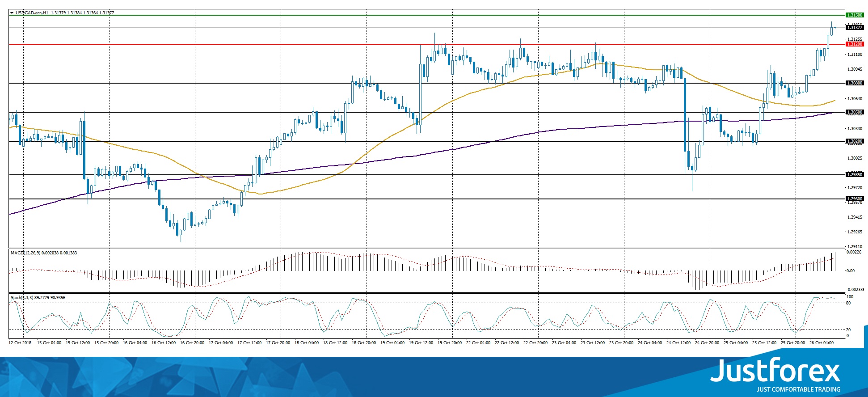This screenshot has height=397, width=868.
Task: Click the 26 Oct 04:00 time label
Action: click(822, 343)
